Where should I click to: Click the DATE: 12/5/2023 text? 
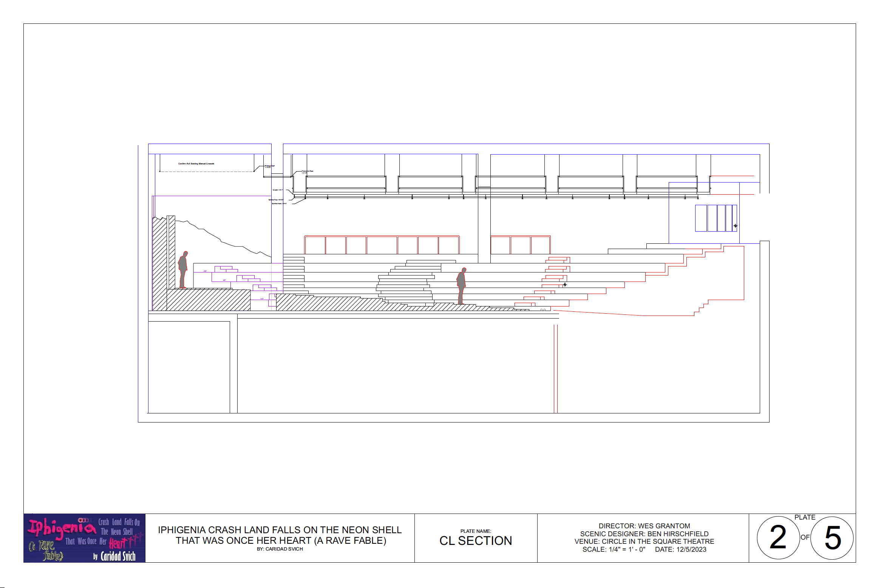coord(680,549)
